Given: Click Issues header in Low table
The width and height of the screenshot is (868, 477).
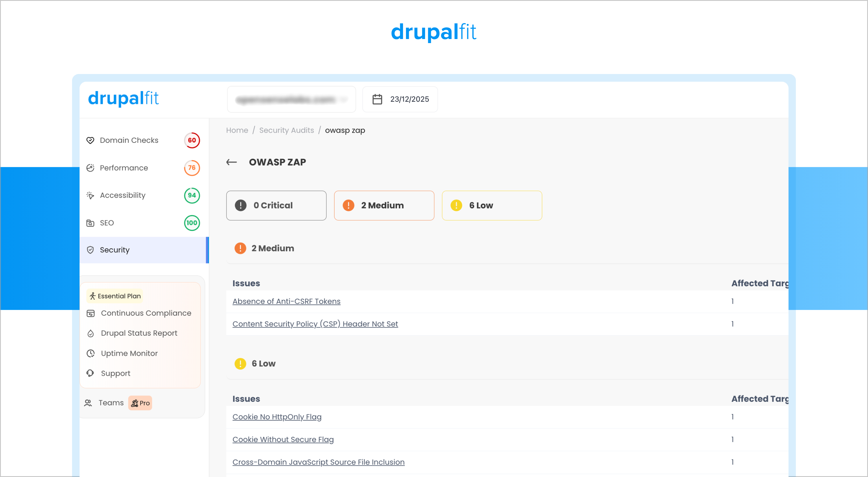Looking at the screenshot, I should 246,399.
